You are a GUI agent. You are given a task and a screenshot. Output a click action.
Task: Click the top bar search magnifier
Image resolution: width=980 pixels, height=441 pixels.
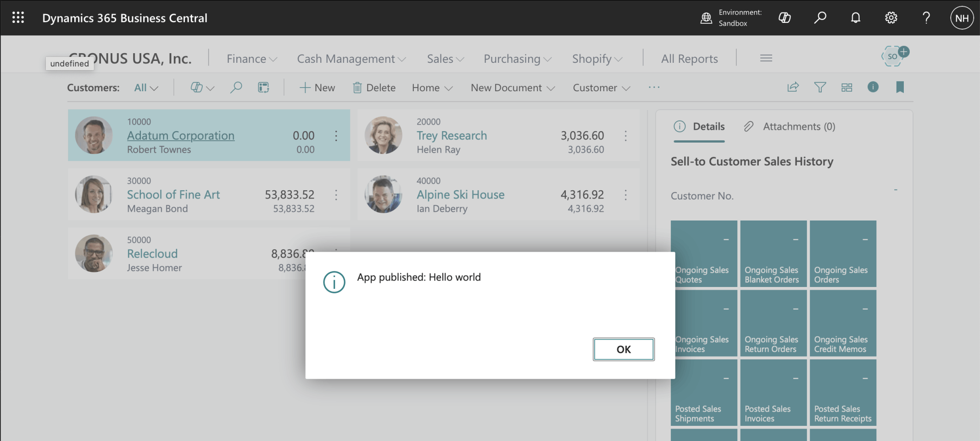820,18
